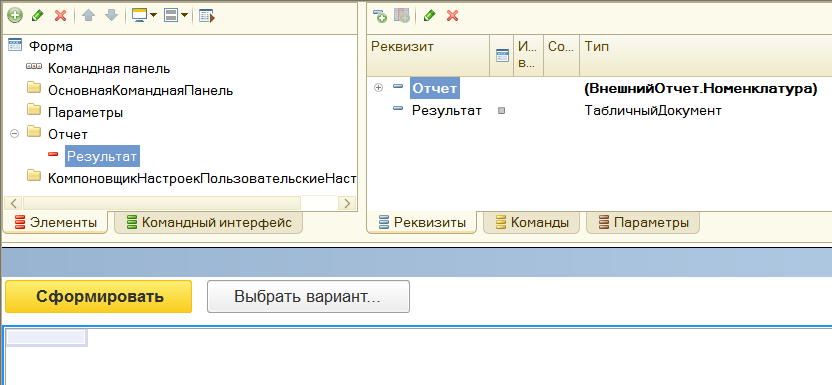Select the Форма root tree node
The width and height of the screenshot is (832, 385).
[x=51, y=46]
